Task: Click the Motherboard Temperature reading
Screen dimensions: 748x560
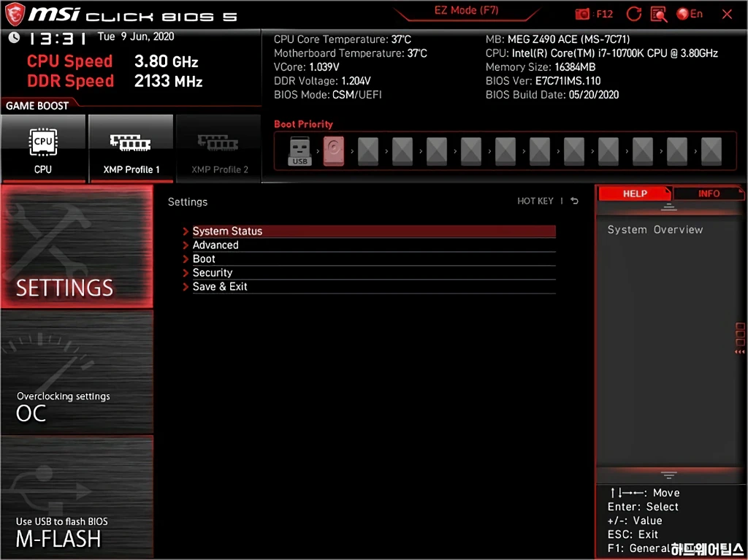Action: [x=350, y=53]
